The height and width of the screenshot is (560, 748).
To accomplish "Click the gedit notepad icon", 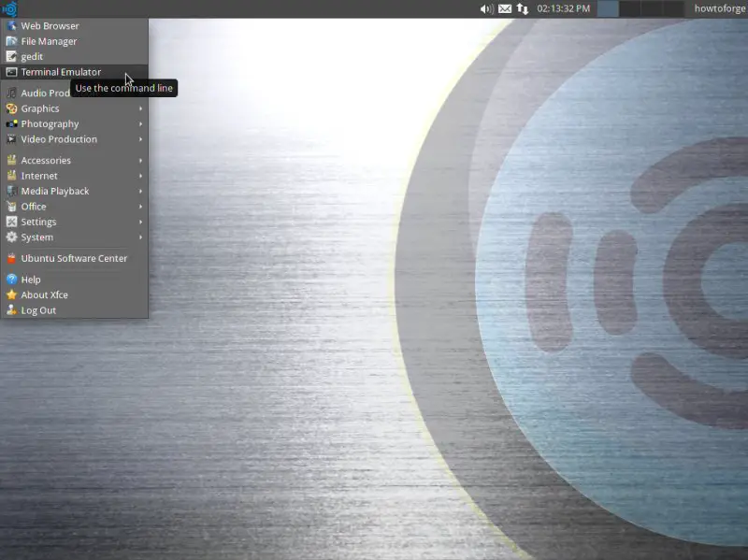I will pos(11,57).
